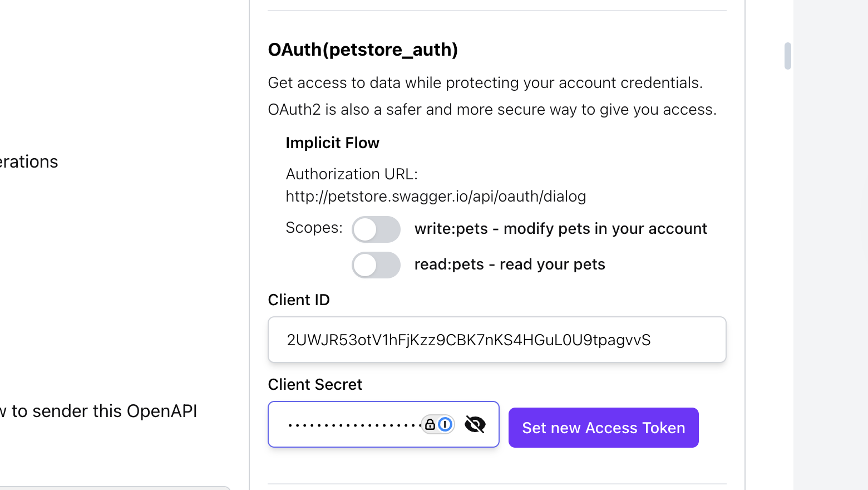Select the OAuth(petstore_auth) heading

pyautogui.click(x=363, y=50)
